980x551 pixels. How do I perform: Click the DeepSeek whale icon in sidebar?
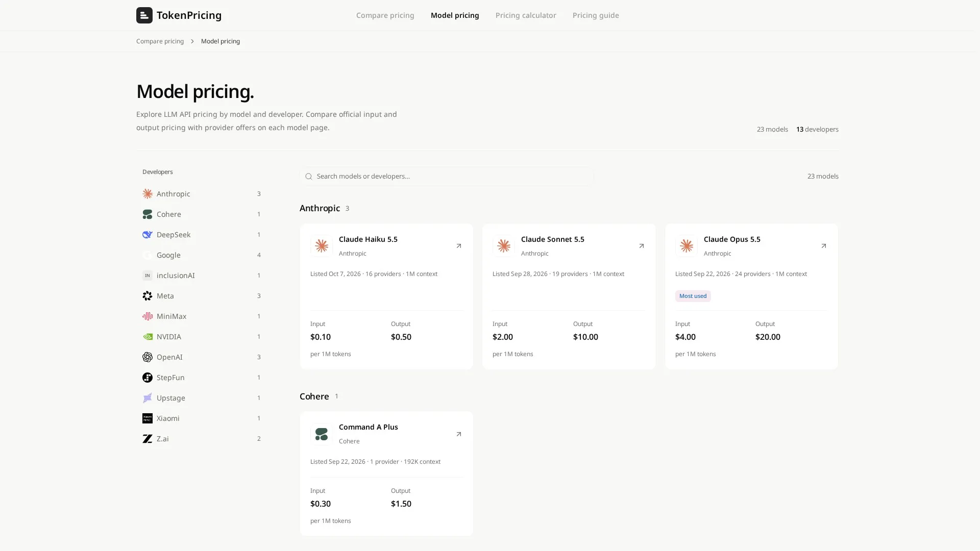tap(148, 235)
